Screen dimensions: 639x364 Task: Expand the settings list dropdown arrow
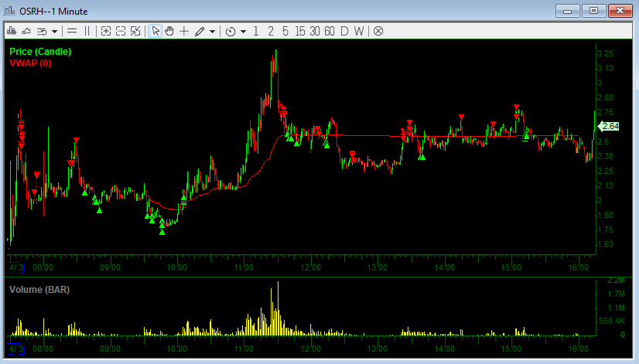coord(54,32)
